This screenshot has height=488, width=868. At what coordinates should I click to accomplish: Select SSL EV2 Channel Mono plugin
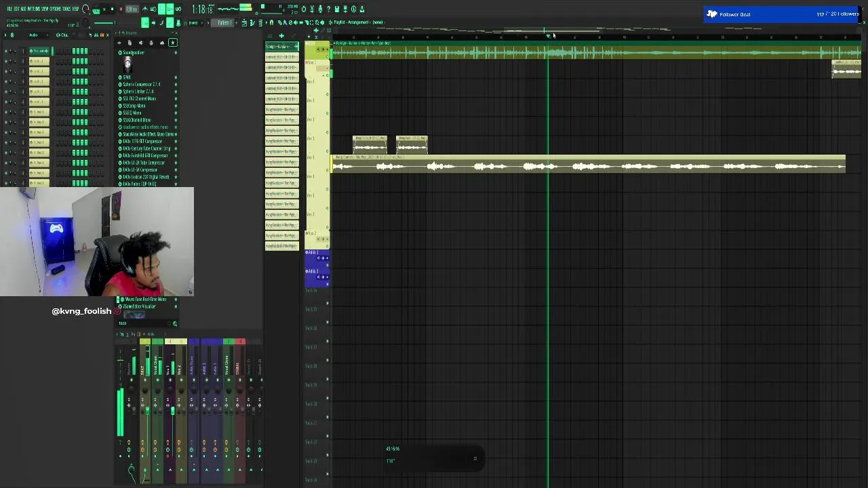click(x=139, y=98)
